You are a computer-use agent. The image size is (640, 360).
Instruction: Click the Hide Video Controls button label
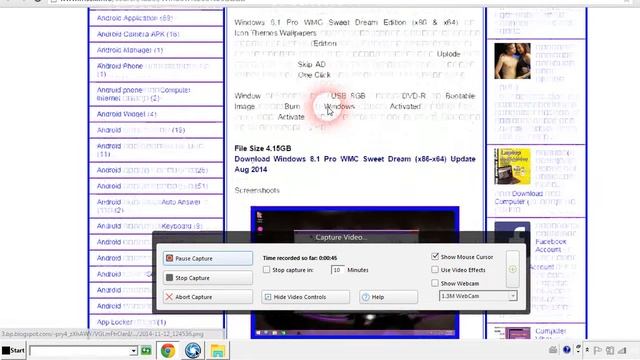pyautogui.click(x=300, y=297)
